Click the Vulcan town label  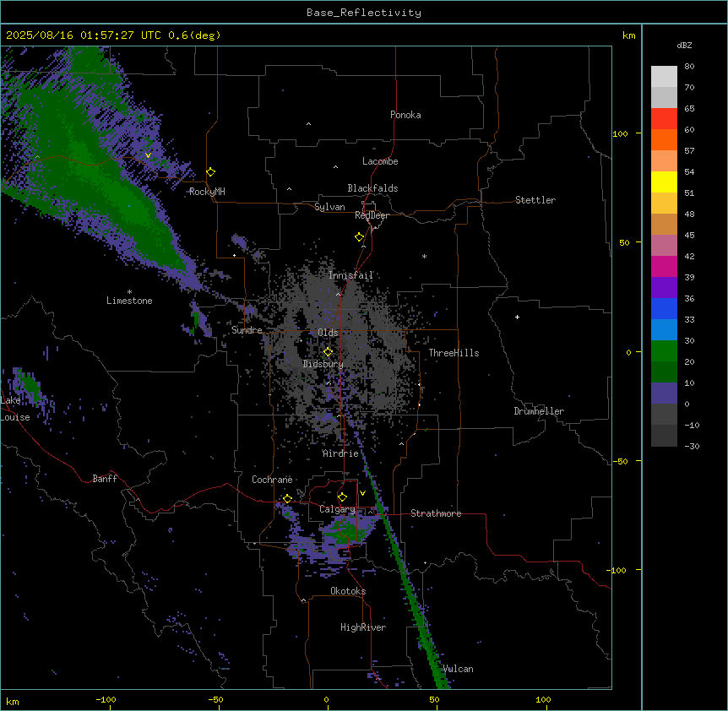click(x=458, y=669)
